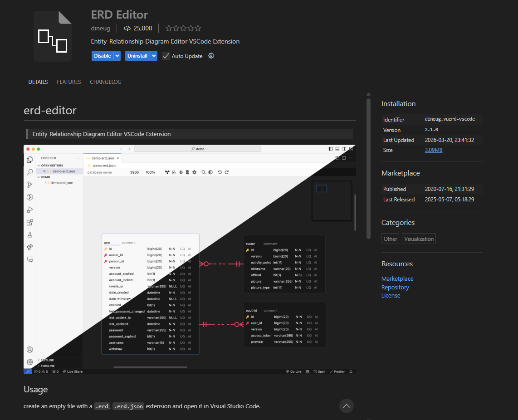
Task: Click the undo icon in the ERD toolbar
Action: (220, 172)
